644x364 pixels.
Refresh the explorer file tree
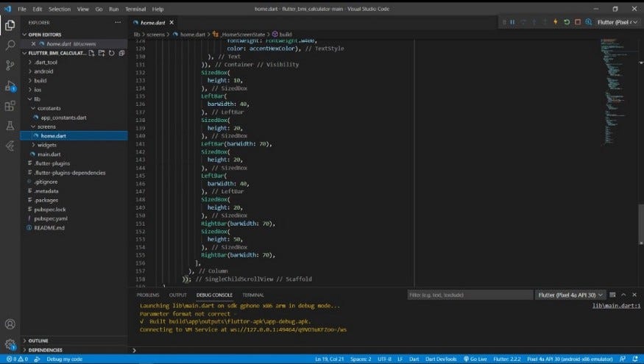(112, 53)
